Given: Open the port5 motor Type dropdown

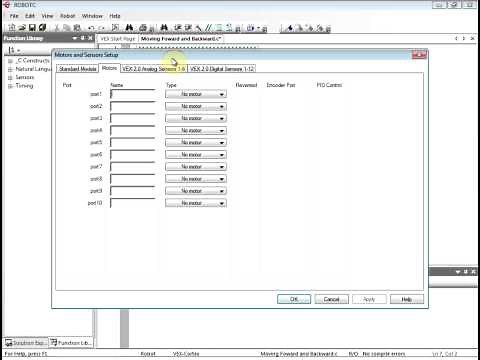Looking at the screenshot, I should coord(196,143).
